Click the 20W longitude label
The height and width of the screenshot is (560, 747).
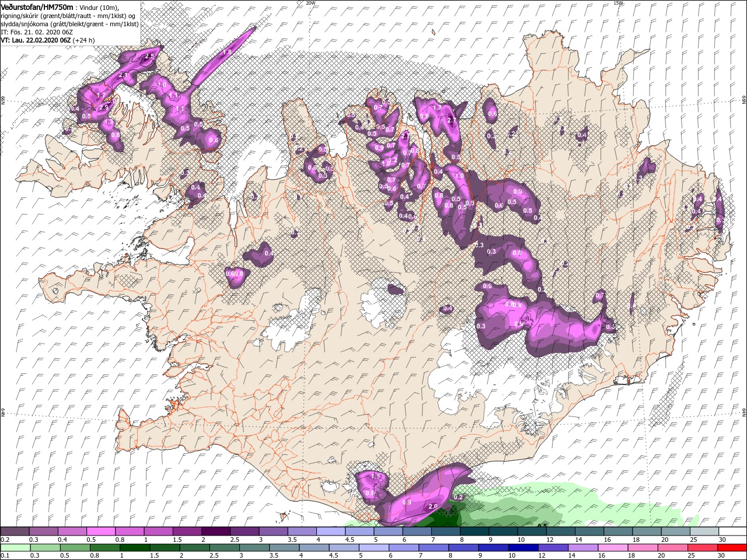pyautogui.click(x=310, y=2)
